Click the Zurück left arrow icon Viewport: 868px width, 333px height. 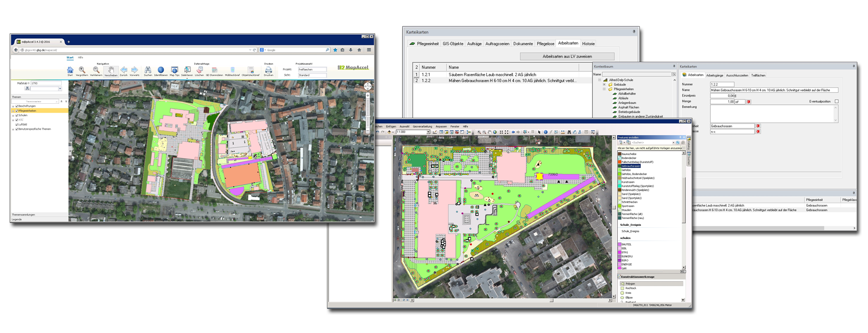[x=123, y=70]
